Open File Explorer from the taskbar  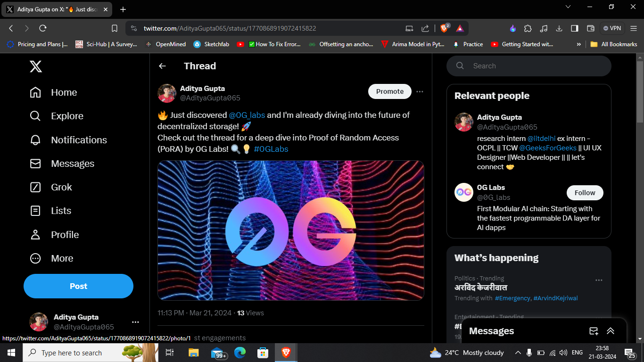coord(193,353)
